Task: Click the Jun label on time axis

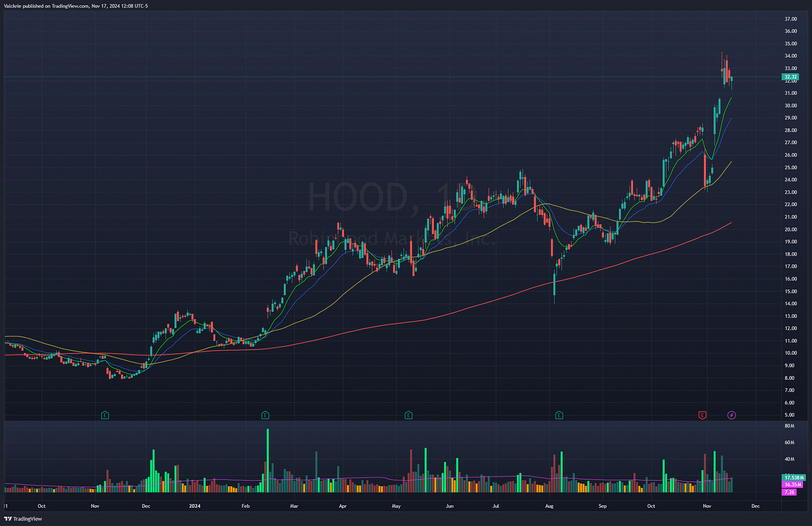Action: (449, 506)
